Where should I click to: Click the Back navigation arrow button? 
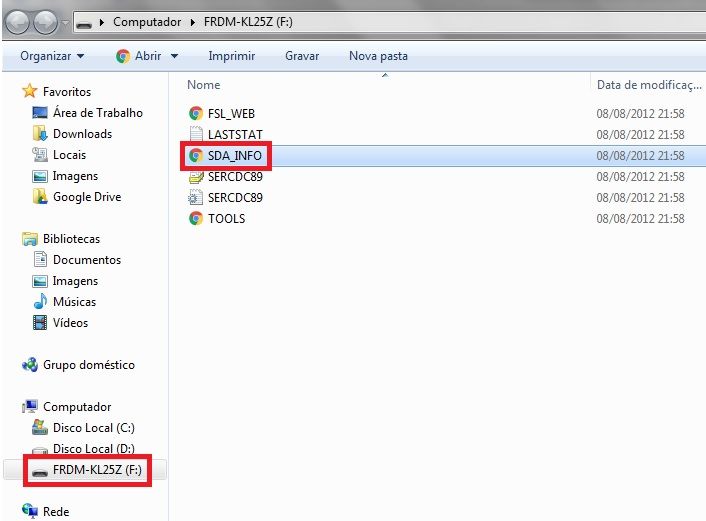(x=18, y=22)
